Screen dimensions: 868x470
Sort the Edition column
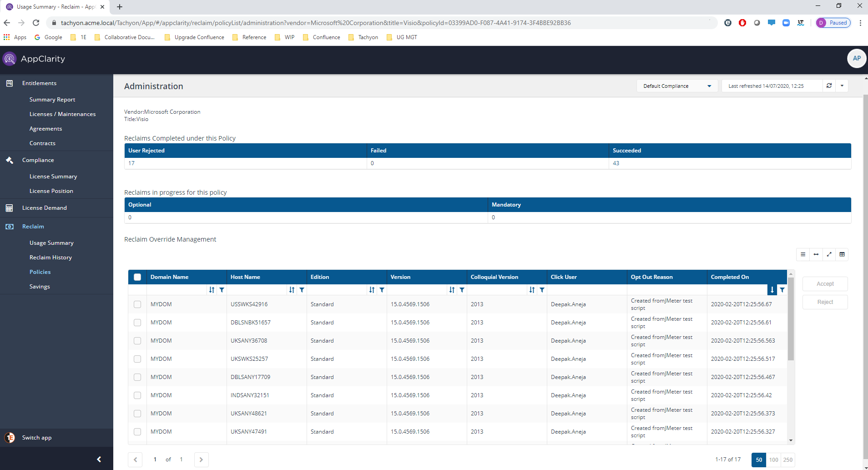coord(372,290)
